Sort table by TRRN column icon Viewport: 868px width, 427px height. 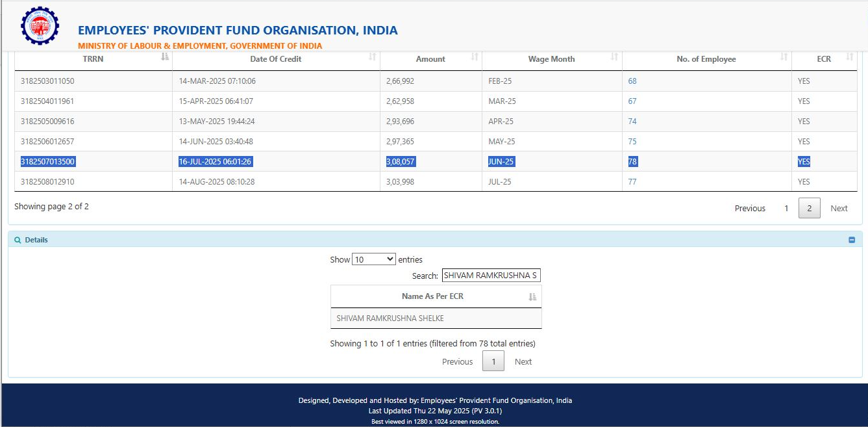click(165, 57)
